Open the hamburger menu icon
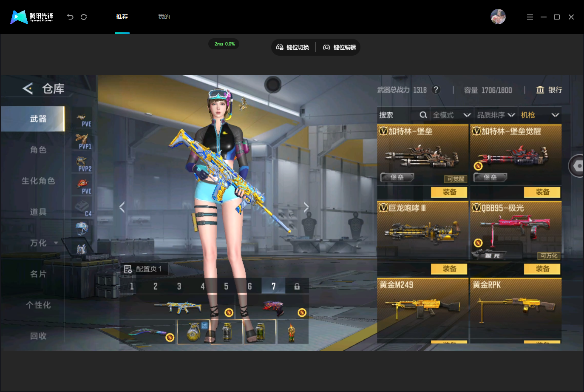 (530, 17)
